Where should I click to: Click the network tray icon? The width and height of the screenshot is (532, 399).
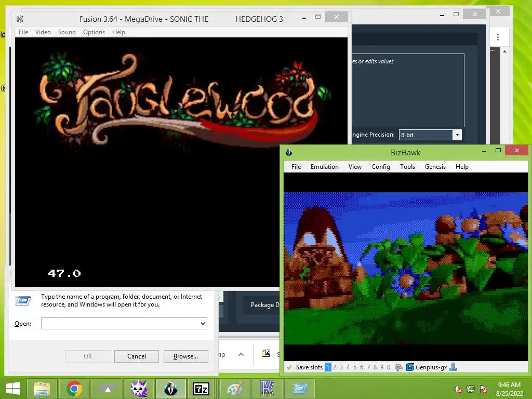pos(471,389)
